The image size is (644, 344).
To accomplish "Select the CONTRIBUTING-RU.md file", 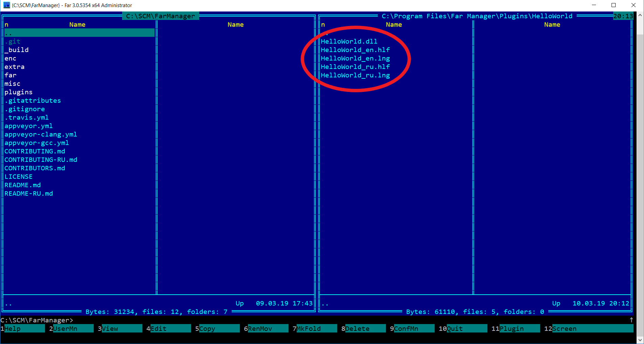I will point(41,159).
